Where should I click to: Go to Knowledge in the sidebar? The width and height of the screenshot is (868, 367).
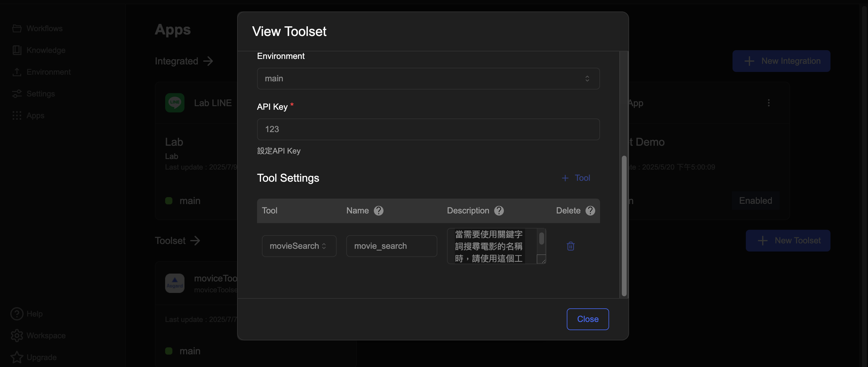tap(45, 50)
